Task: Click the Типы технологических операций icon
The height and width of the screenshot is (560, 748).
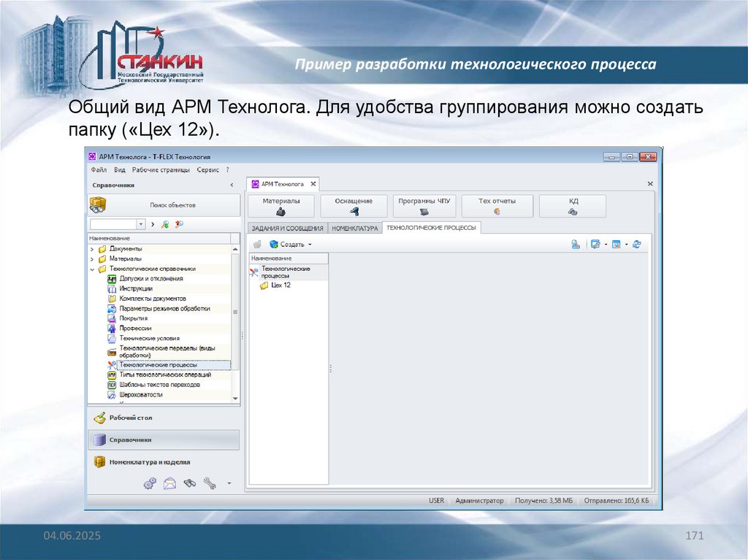Action: (x=112, y=375)
